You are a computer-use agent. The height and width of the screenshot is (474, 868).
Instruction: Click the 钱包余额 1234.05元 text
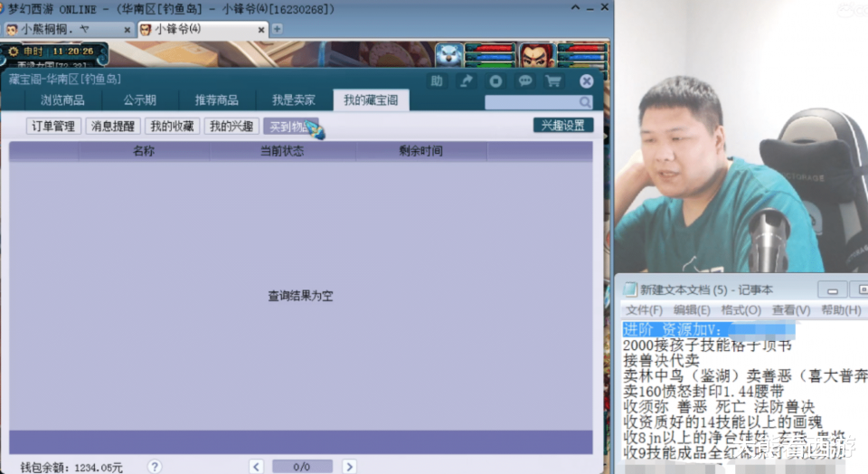click(x=71, y=468)
